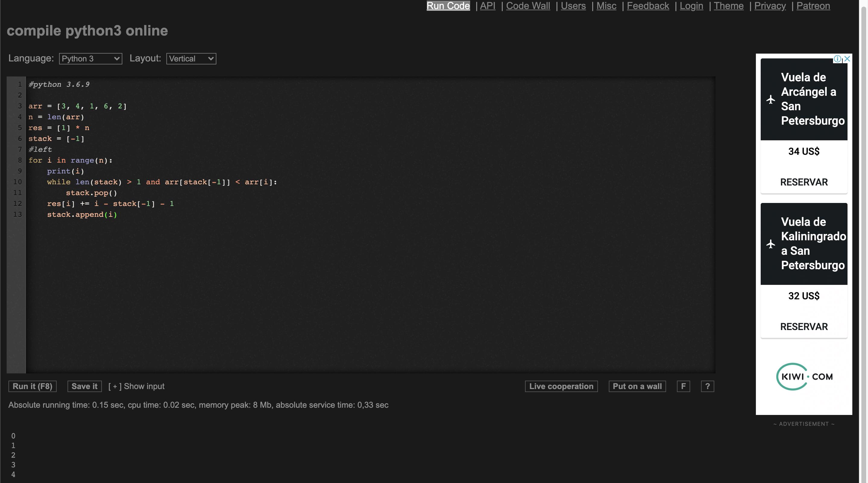The width and height of the screenshot is (868, 483).
Task: Click code line 'n = len(arr)'
Action: [x=56, y=117]
